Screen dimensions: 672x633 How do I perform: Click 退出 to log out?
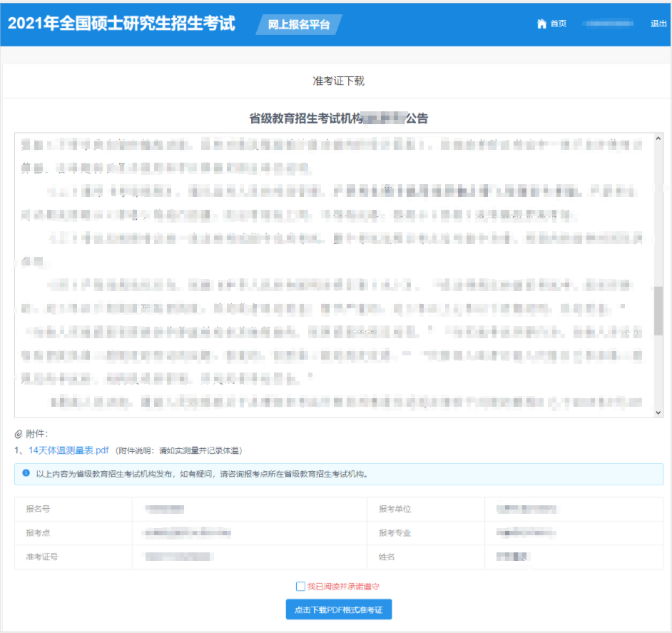pyautogui.click(x=658, y=23)
